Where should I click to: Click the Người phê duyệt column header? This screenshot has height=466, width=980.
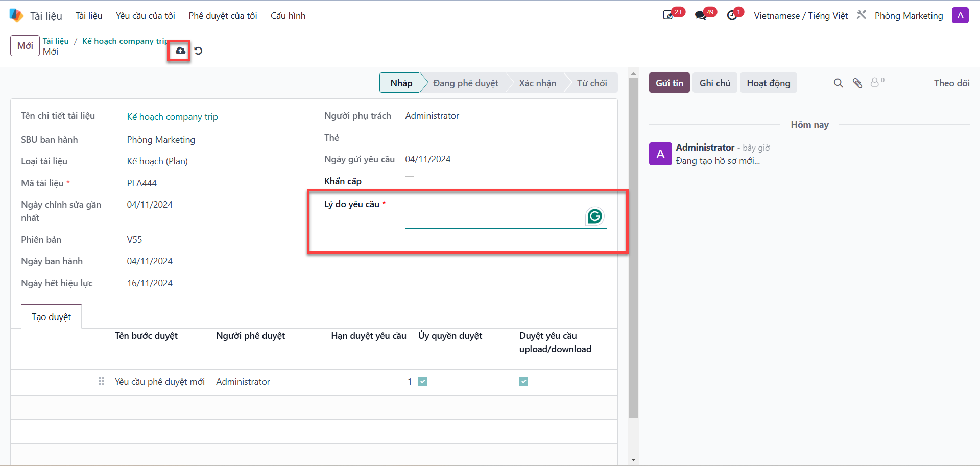[250, 336]
